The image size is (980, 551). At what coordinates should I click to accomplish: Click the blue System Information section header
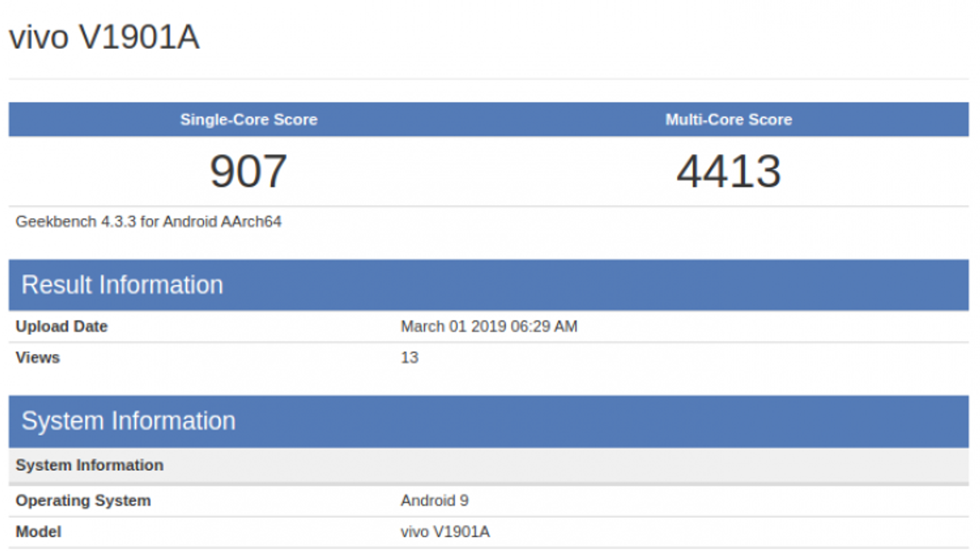tap(489, 421)
